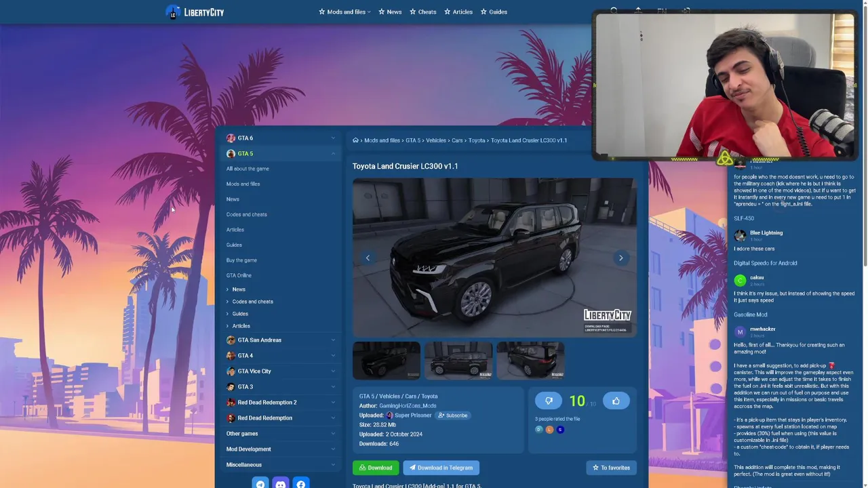Expand the GTA Vice City section chevron
The height and width of the screenshot is (488, 868).
333,371
